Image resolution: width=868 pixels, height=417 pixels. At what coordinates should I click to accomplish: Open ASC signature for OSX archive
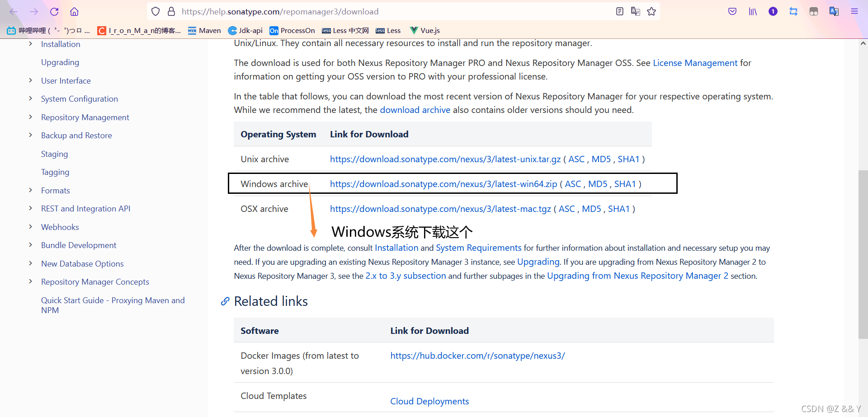(x=567, y=209)
